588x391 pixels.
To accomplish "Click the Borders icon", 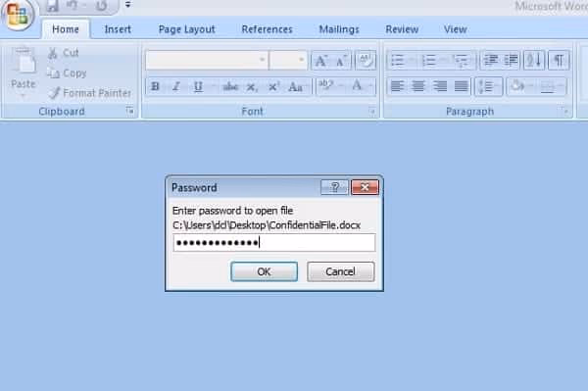I will point(548,86).
